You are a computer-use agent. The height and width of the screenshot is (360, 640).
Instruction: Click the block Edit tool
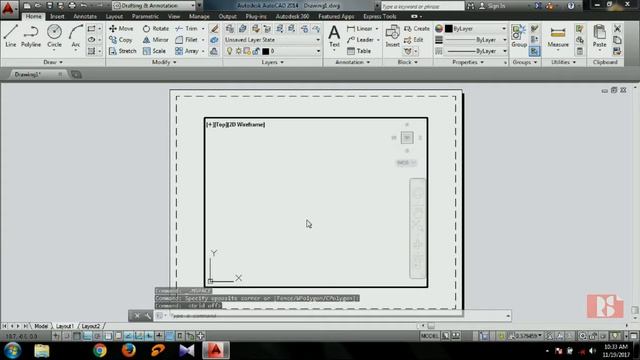(x=413, y=40)
